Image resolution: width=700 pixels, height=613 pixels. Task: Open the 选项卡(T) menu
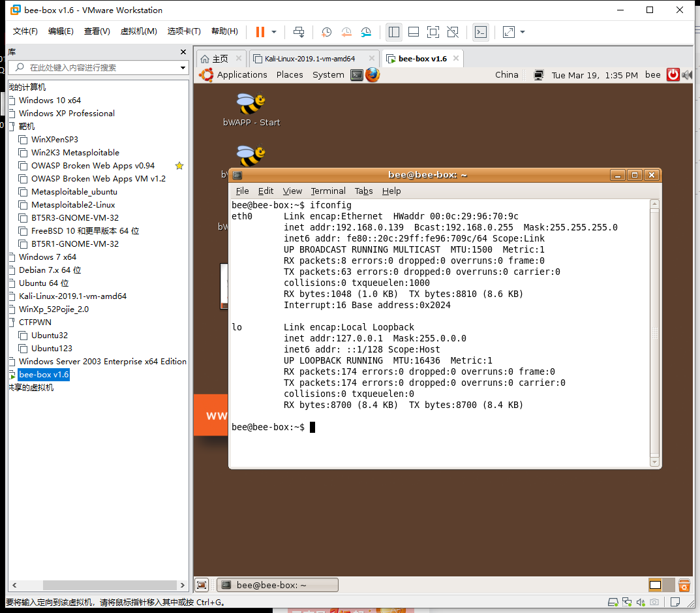pos(184,31)
